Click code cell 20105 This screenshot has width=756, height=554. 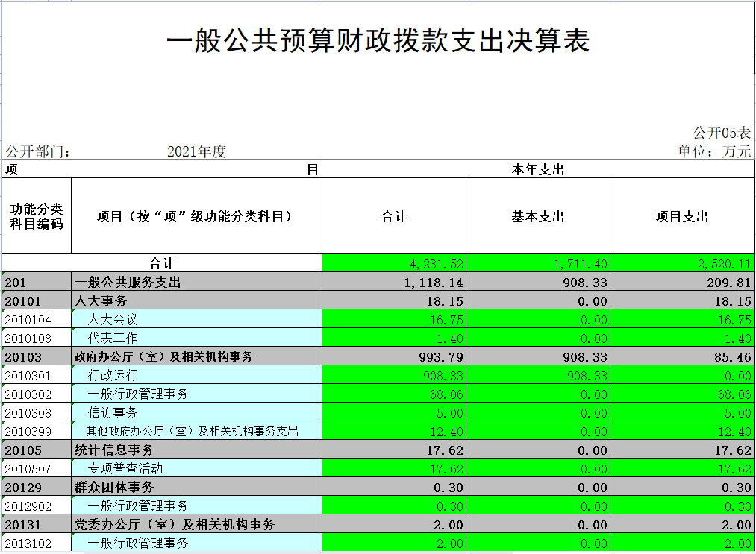point(37,450)
